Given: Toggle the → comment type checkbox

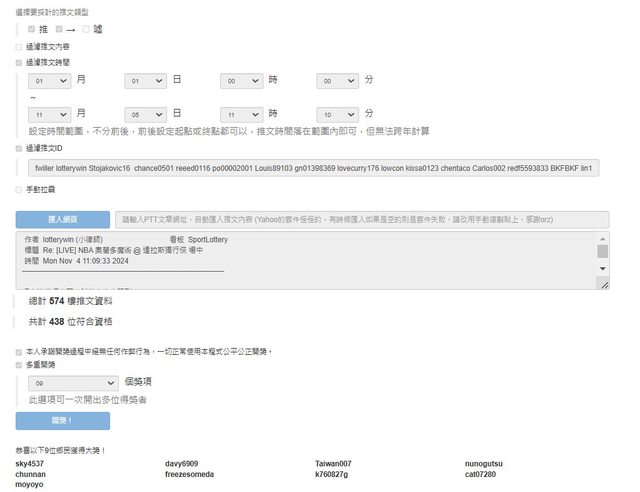Looking at the screenshot, I should click(x=60, y=29).
